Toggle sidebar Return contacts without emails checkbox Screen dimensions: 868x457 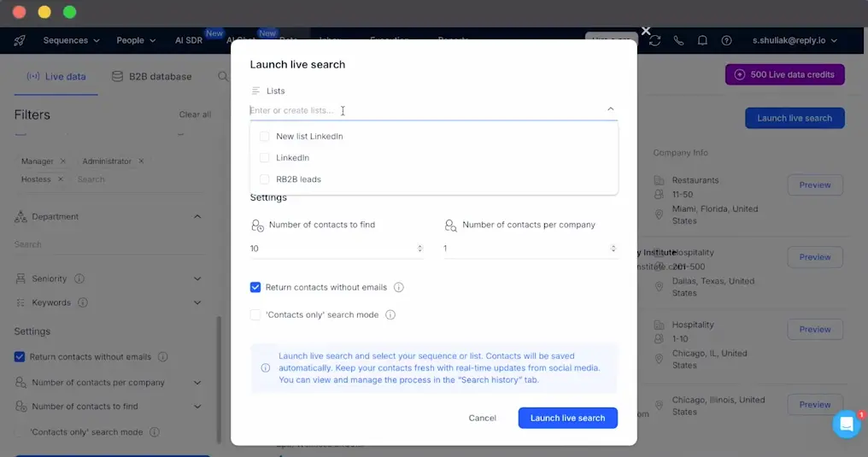pos(20,357)
